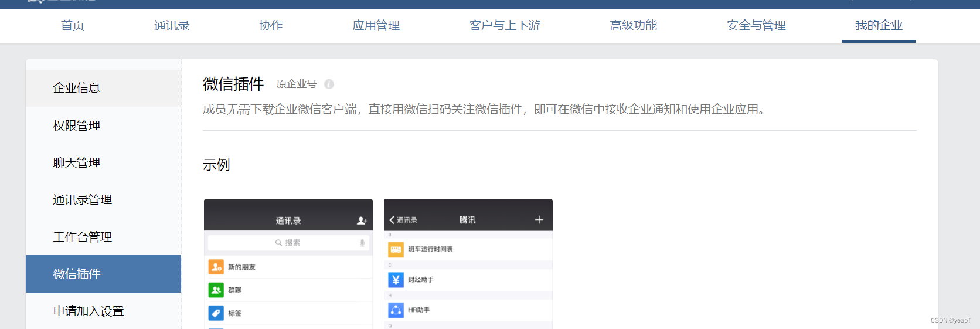
Task: Click the 财经助手 yen icon
Action: (x=396, y=280)
